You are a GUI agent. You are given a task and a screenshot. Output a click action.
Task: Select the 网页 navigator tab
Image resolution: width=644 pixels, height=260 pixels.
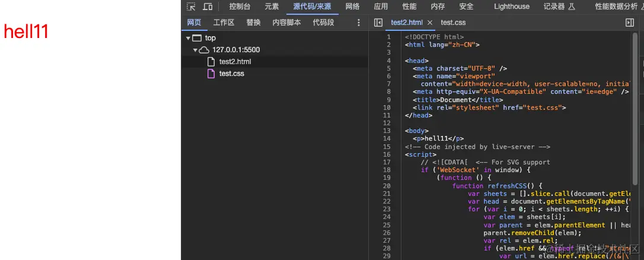tap(195, 23)
